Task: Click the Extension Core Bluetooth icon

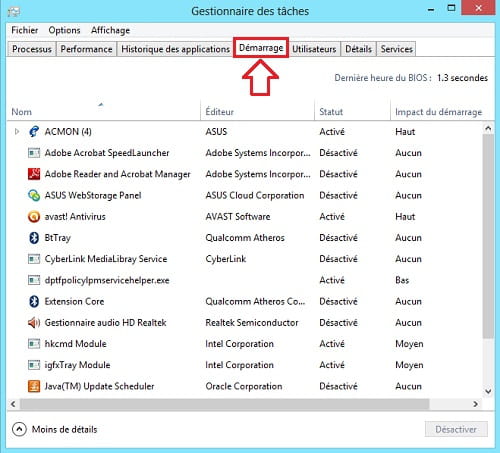Action: click(34, 301)
